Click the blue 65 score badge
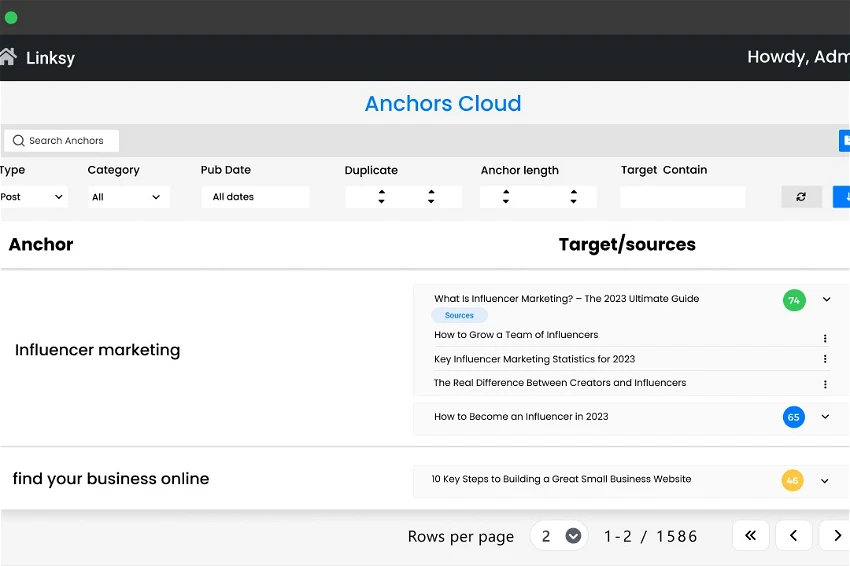The height and width of the screenshot is (566, 850). tap(794, 417)
